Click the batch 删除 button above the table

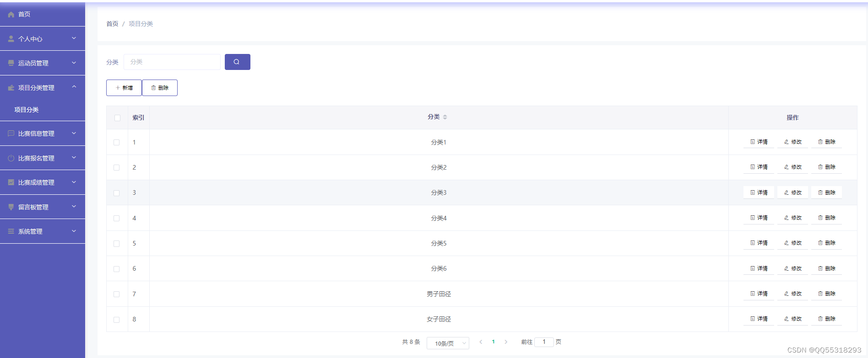160,88
